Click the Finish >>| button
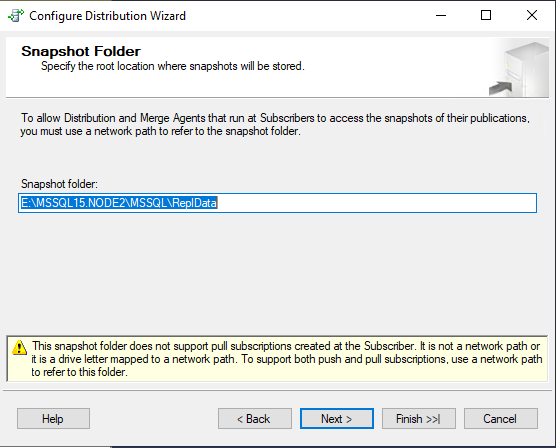The width and height of the screenshot is (556, 448). (x=418, y=419)
